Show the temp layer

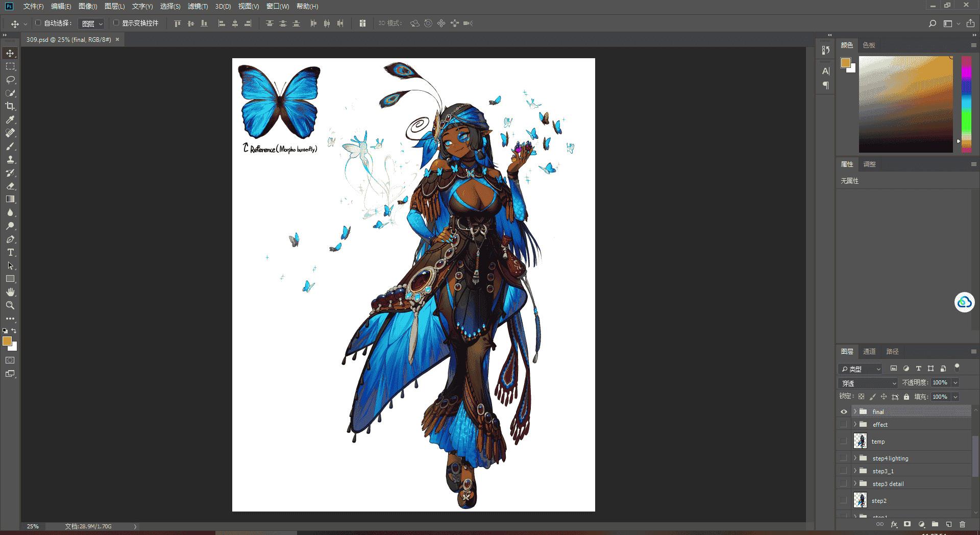[x=844, y=441]
